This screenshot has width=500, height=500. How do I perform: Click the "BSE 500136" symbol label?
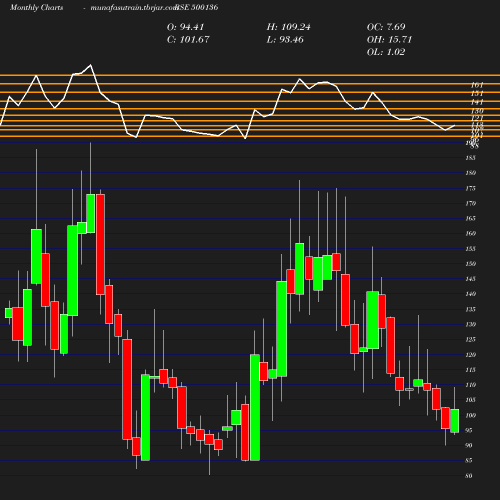(197, 7)
